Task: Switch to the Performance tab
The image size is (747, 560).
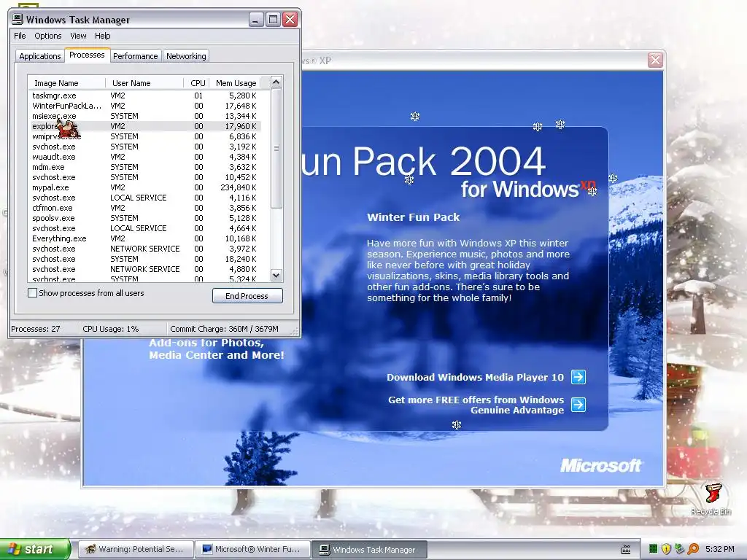Action: click(135, 56)
